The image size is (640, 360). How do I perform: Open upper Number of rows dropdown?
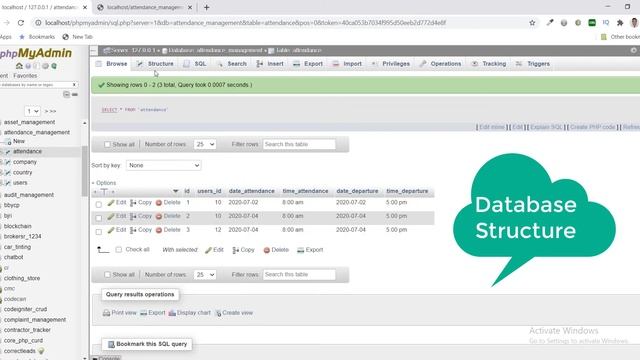(205, 144)
